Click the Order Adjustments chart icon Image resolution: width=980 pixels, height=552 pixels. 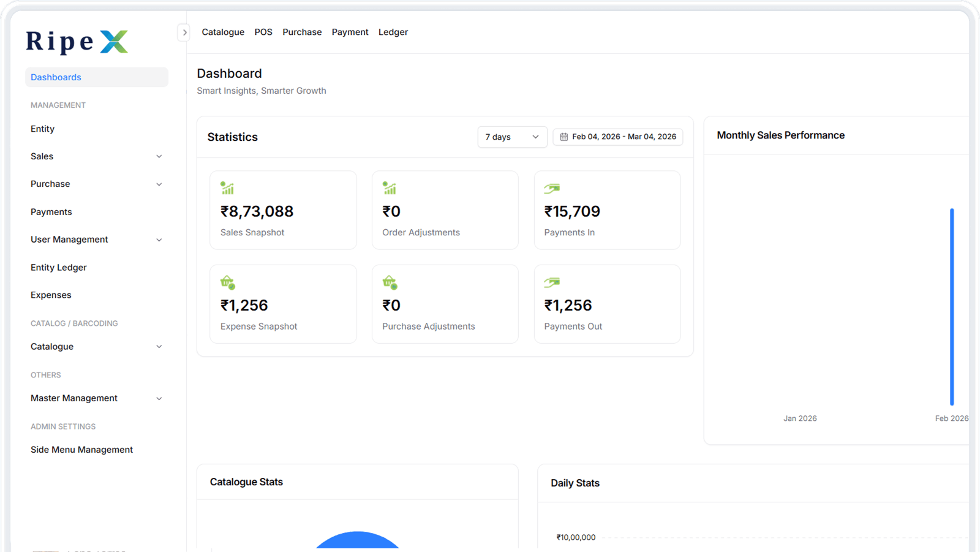[390, 188]
